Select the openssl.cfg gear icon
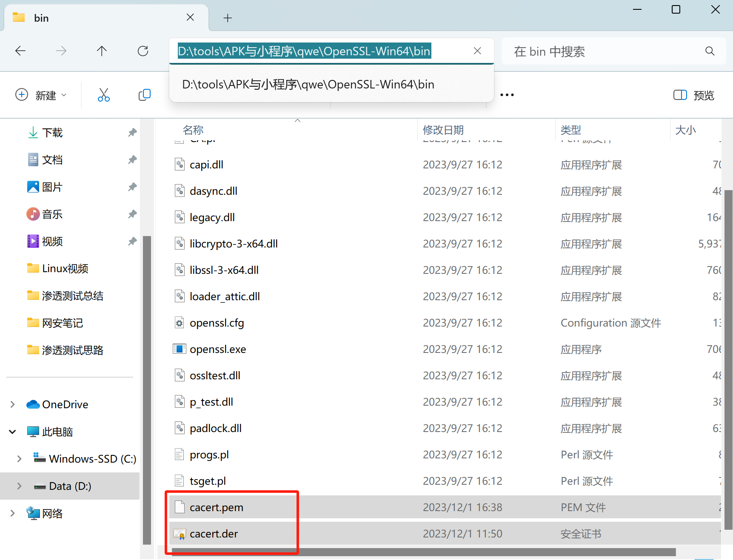 click(x=180, y=323)
